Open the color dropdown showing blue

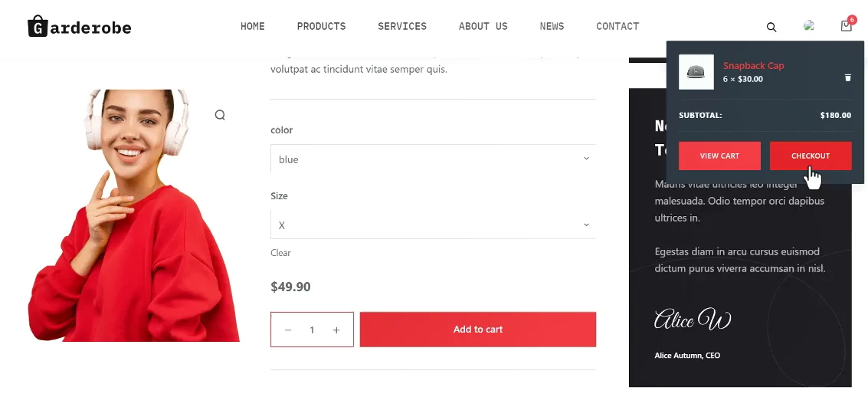(433, 159)
